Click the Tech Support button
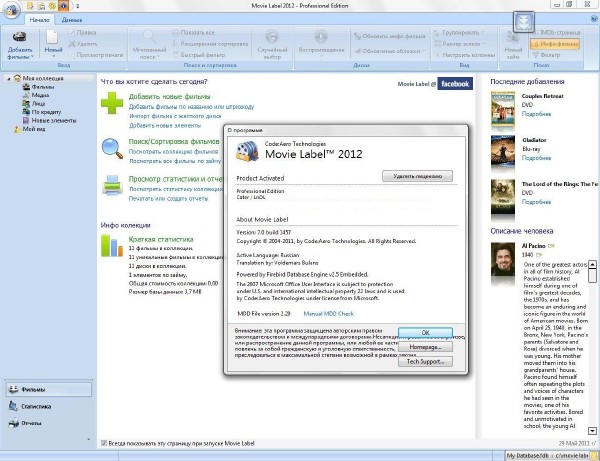 [425, 361]
